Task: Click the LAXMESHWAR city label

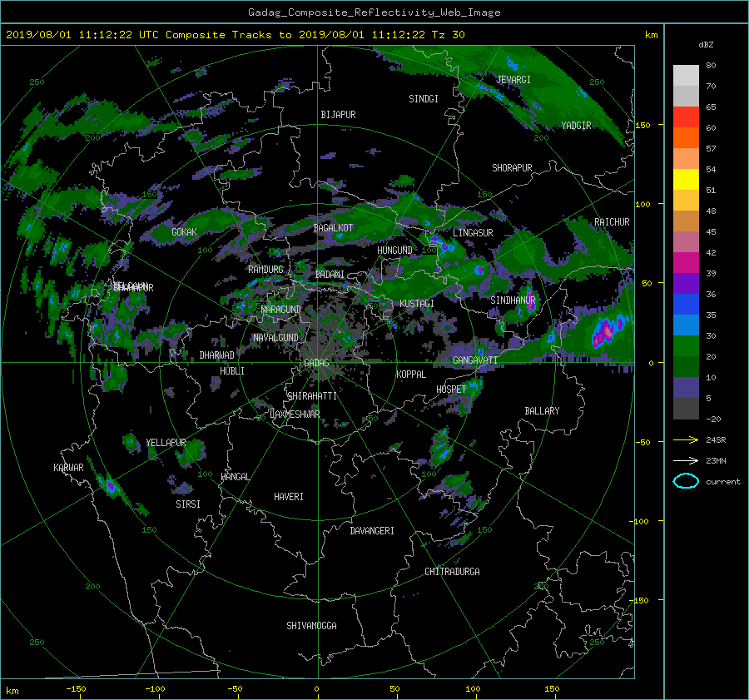Action: click(295, 415)
